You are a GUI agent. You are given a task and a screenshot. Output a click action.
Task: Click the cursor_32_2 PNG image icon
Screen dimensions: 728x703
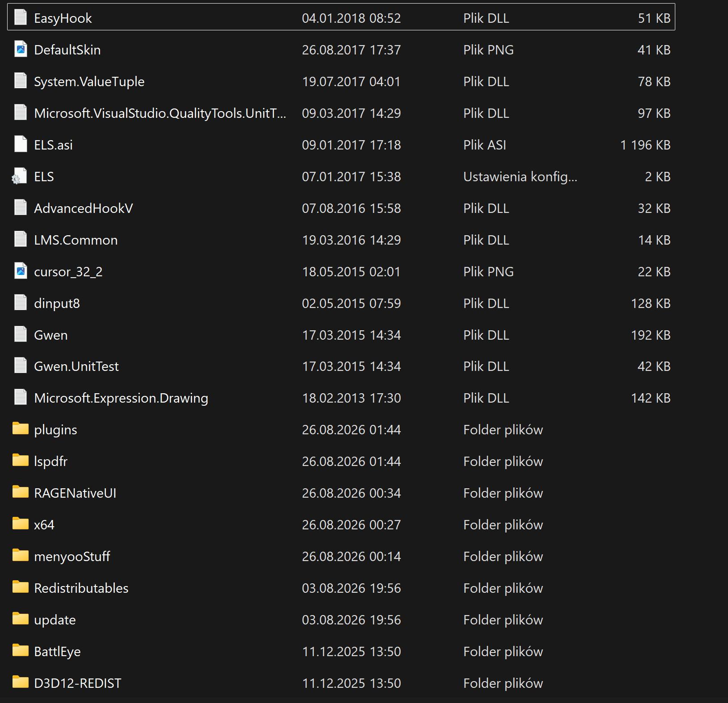pos(21,271)
